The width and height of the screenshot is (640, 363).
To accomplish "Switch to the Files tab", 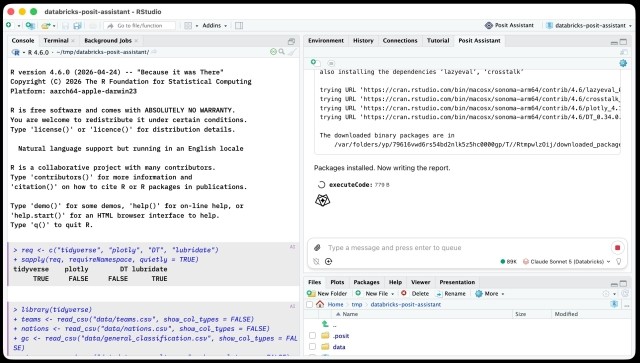I will [x=314, y=282].
